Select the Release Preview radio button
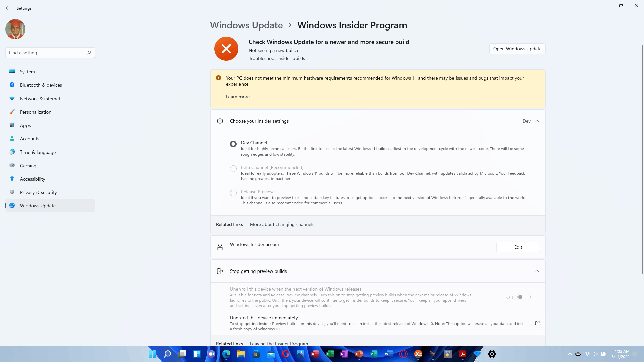 pos(233,193)
